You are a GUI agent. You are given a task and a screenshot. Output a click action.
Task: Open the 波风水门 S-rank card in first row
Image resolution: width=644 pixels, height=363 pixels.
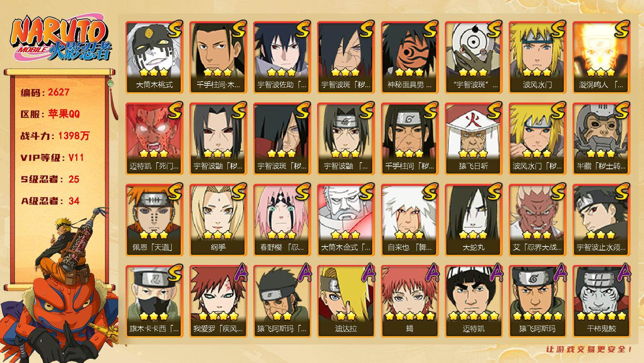537,57
